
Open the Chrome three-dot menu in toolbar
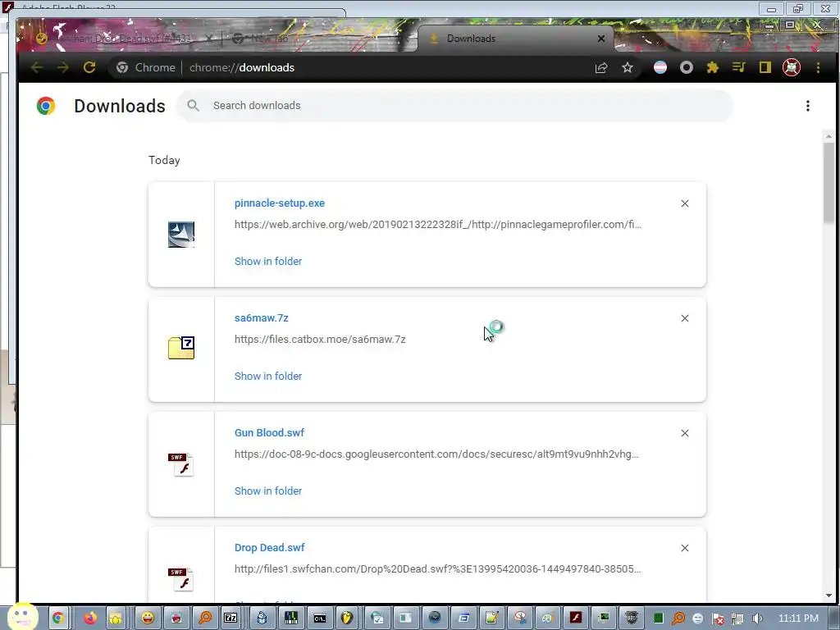coord(818,67)
